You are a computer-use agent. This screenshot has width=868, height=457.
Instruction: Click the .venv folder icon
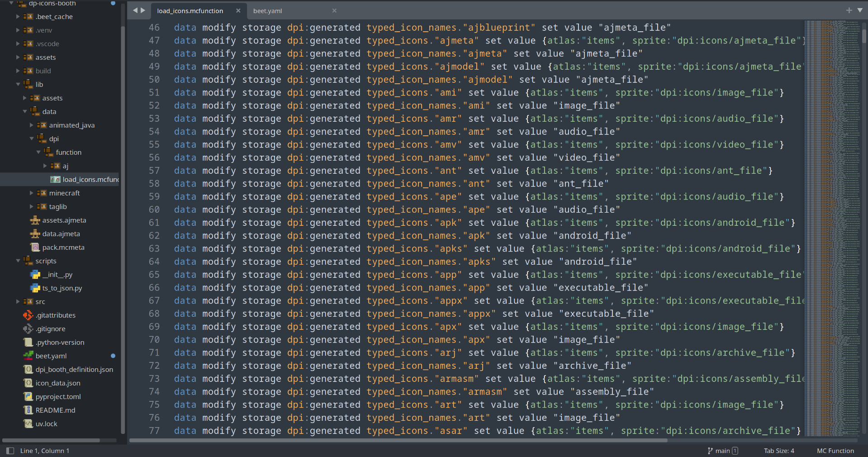(28, 30)
